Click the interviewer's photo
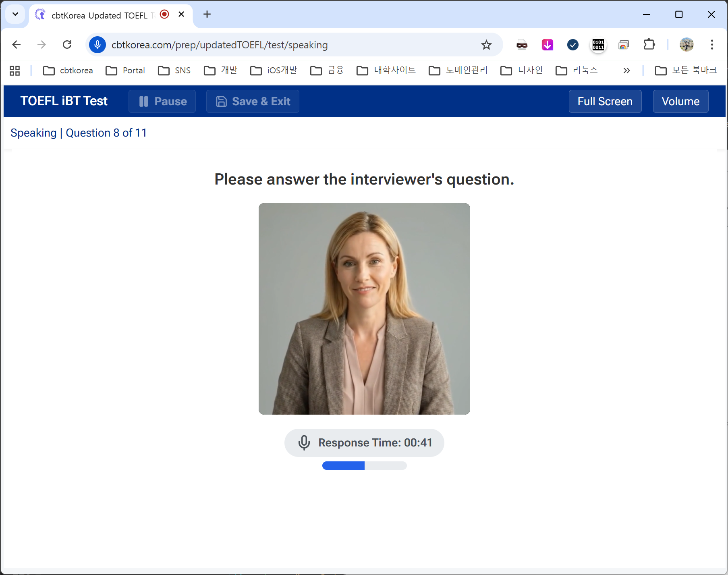Screen dimensions: 728x575 coord(364,309)
